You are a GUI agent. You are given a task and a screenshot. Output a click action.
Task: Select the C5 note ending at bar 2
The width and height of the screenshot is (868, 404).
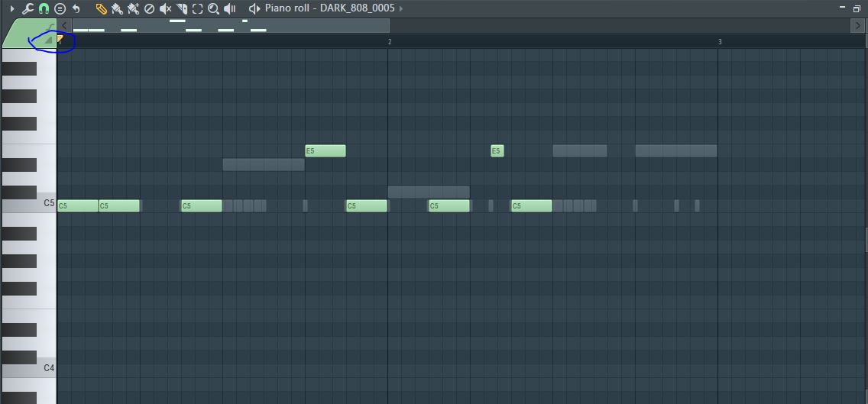tap(367, 206)
